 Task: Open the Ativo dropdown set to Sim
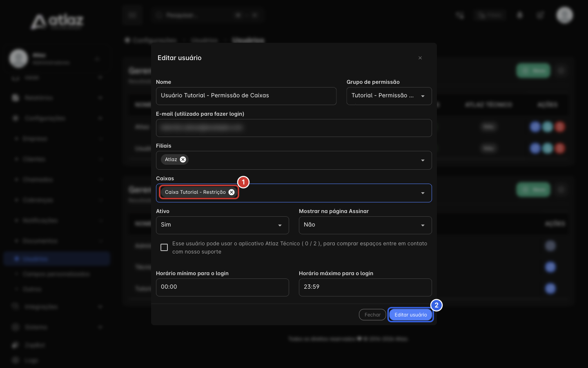point(223,225)
